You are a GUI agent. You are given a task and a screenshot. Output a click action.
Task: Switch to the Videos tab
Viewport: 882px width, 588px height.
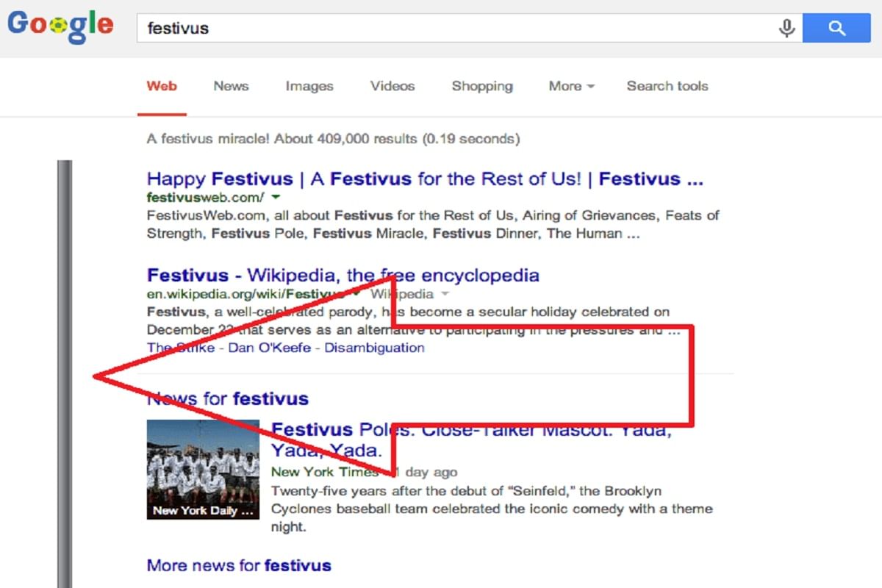point(392,86)
